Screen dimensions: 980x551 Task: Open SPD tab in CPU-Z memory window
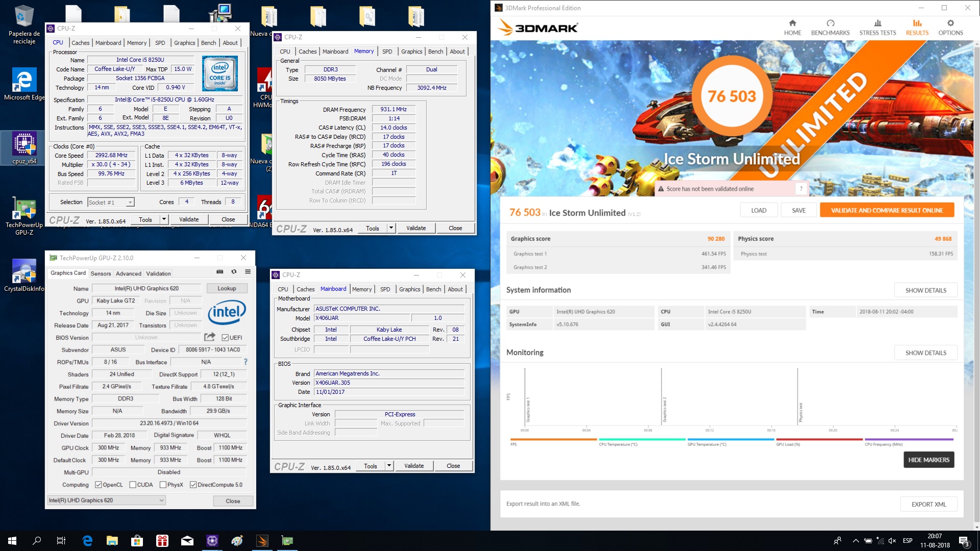387,52
